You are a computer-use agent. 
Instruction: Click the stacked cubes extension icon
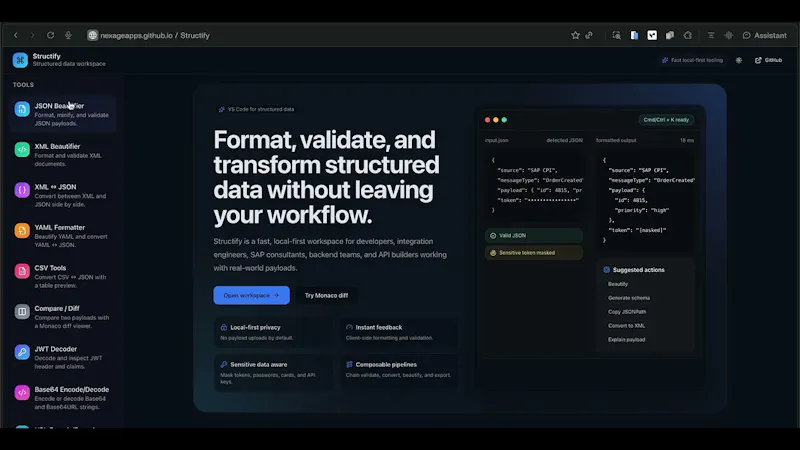point(670,35)
